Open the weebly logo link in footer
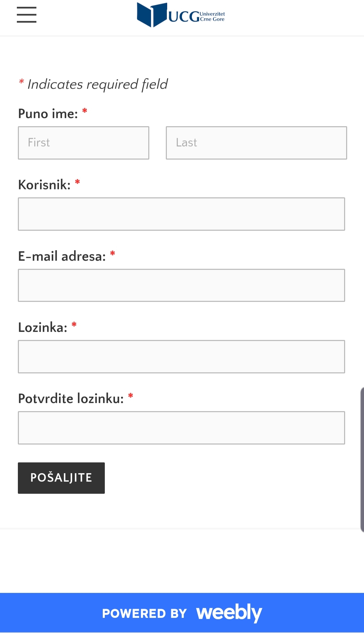This screenshot has height=633, width=364. [x=229, y=613]
